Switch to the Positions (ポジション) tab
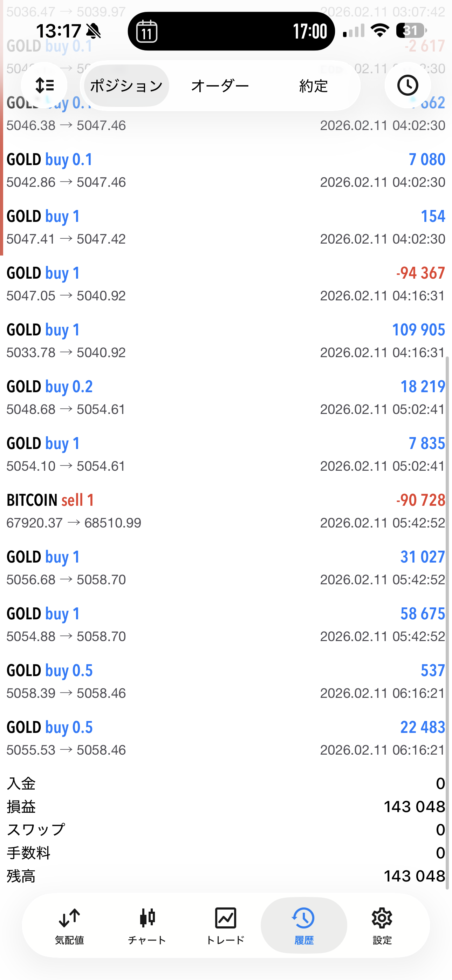Screen dimensions: 452x980 tap(126, 86)
